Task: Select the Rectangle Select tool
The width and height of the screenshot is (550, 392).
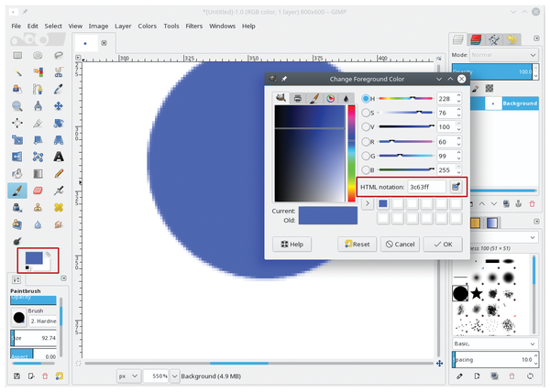Action: click(17, 55)
